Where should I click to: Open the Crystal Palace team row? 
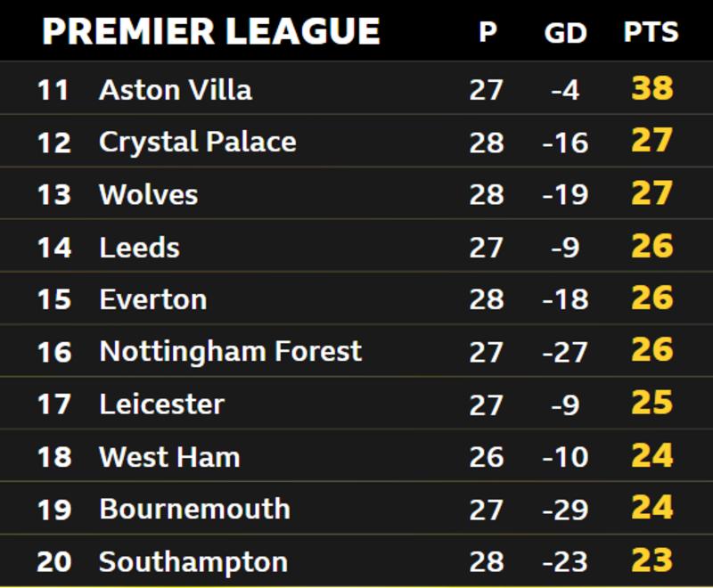coord(356,141)
